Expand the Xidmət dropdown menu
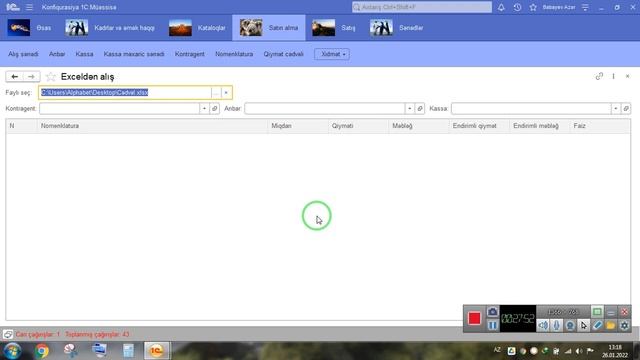 [332, 54]
